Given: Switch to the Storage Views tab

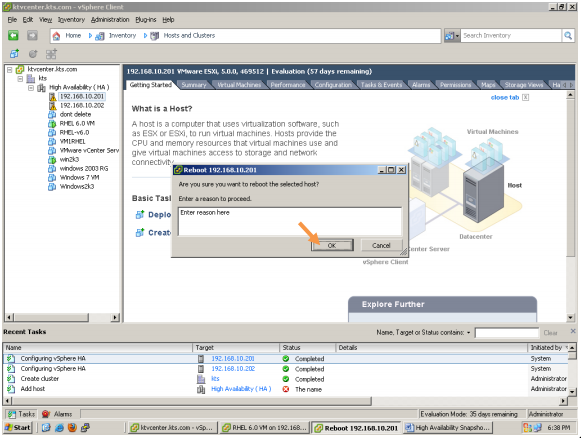Looking at the screenshot, I should coord(524,85).
